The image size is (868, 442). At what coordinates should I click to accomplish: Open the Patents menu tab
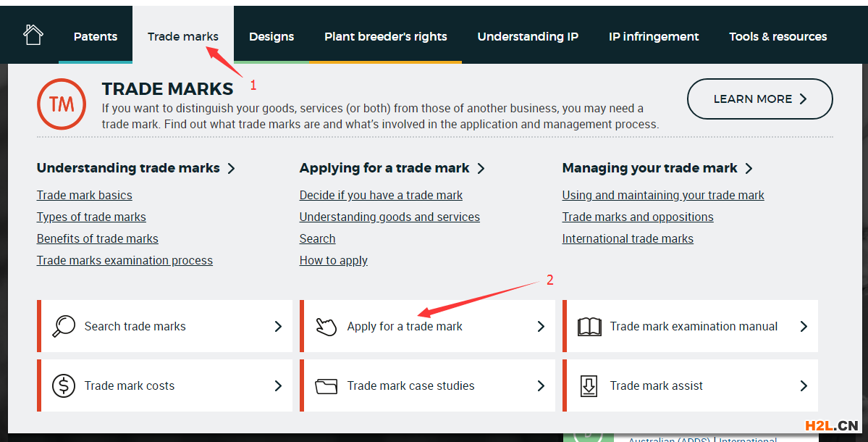point(95,36)
